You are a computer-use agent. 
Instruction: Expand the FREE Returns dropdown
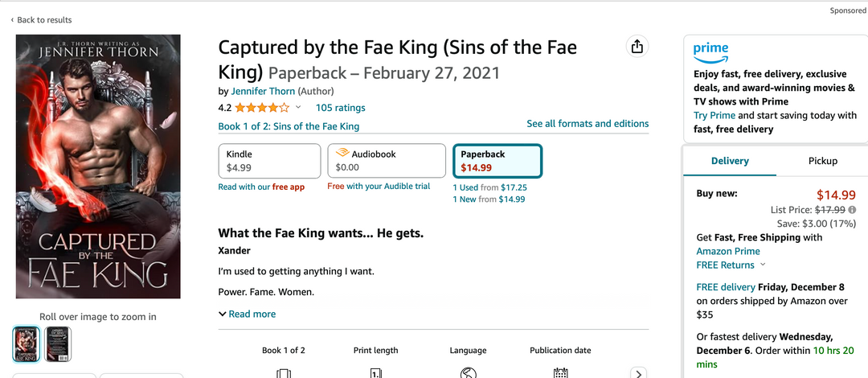point(763,265)
